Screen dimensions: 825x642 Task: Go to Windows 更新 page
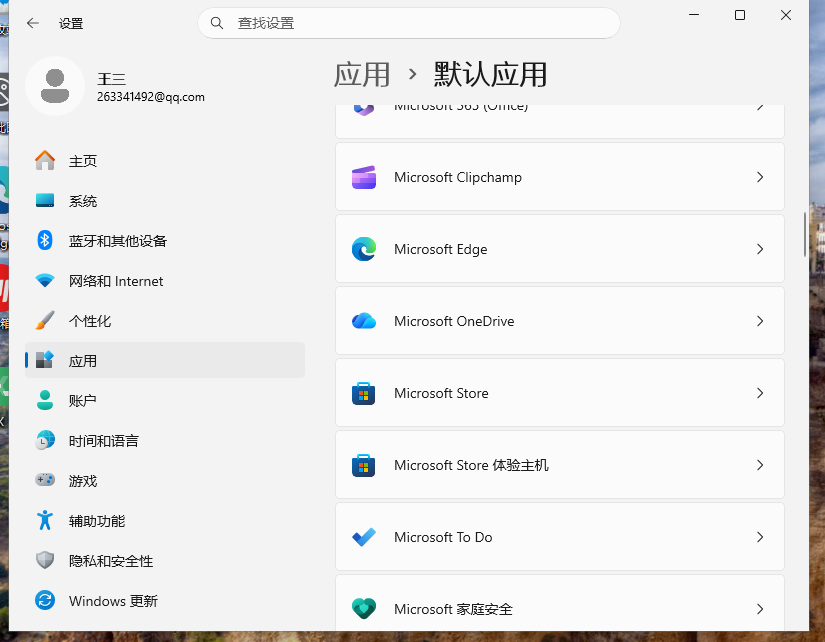(165, 601)
